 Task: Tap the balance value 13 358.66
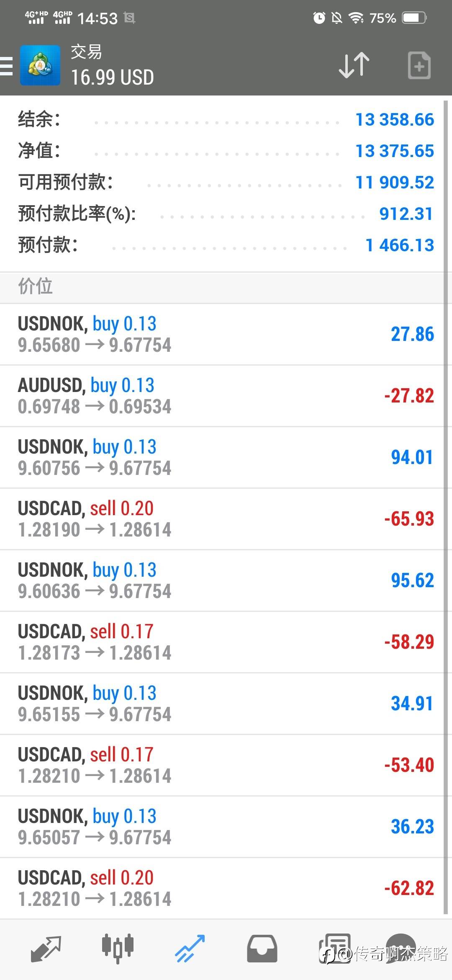click(x=395, y=120)
